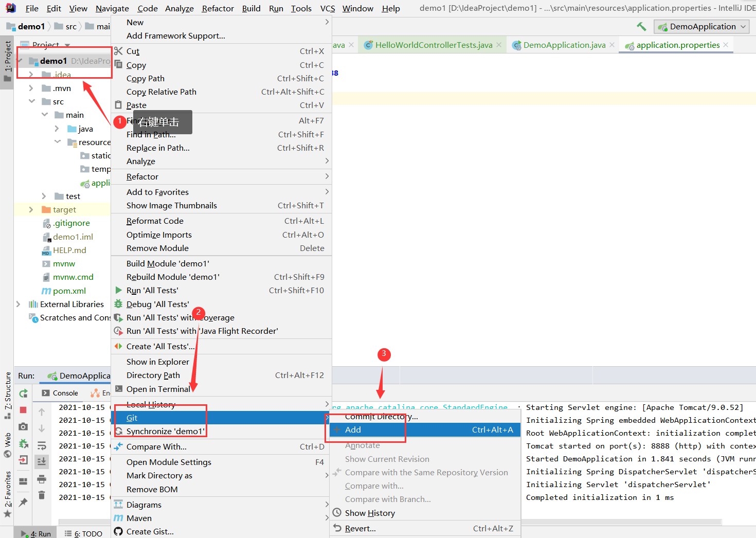Open the Web tool window
This screenshot has width=756, height=538.
tap(7, 445)
